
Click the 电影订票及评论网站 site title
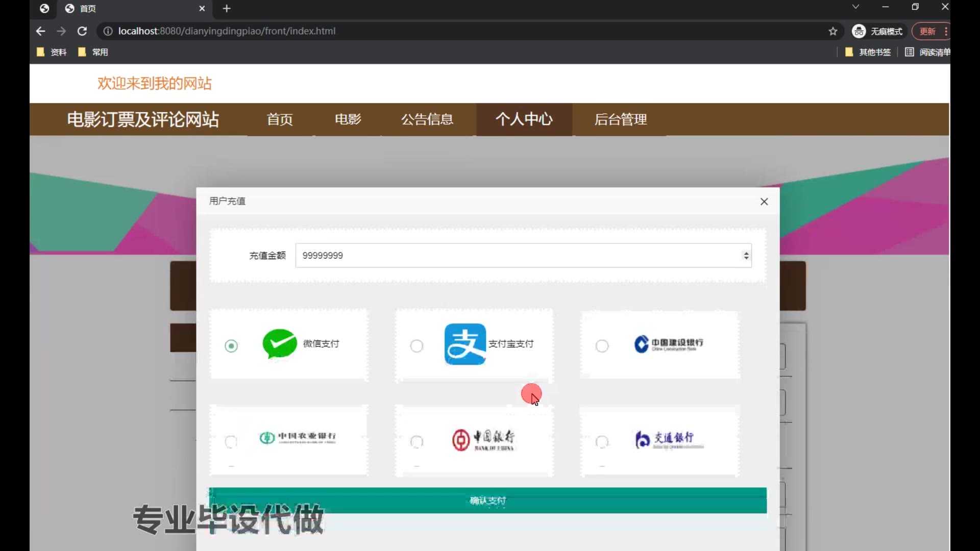pos(143,119)
